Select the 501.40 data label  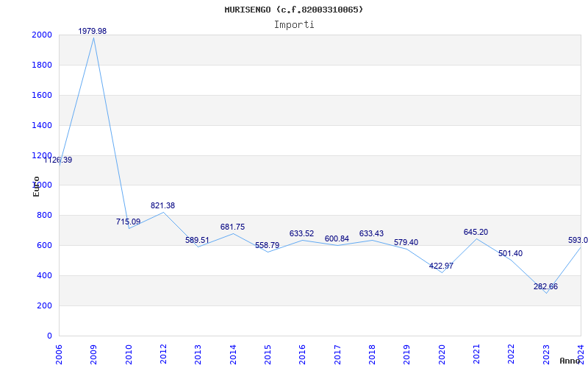point(510,253)
